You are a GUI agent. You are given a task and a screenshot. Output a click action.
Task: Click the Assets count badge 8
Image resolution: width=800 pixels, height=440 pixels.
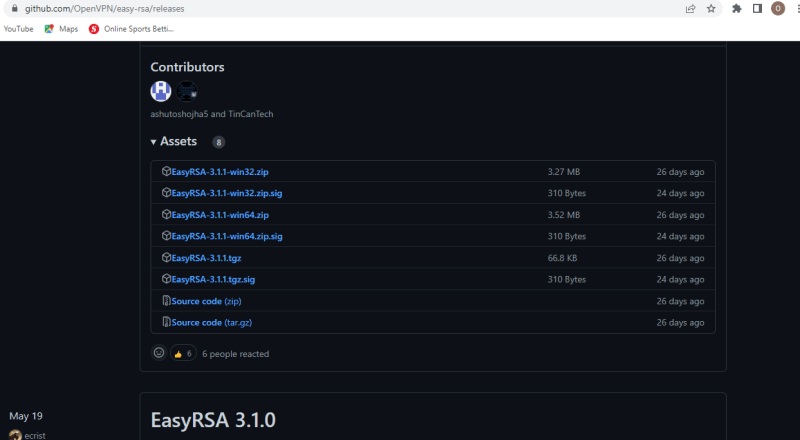218,142
